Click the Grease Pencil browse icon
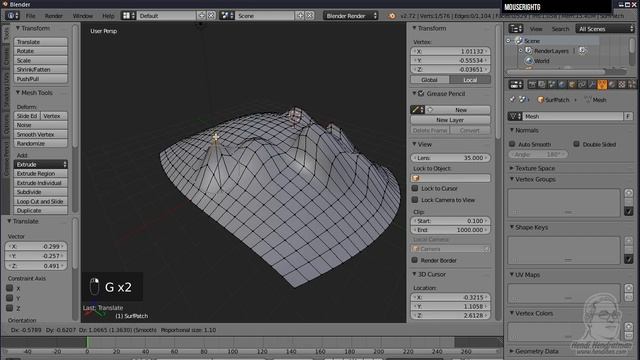The height and width of the screenshot is (360, 640). point(417,110)
